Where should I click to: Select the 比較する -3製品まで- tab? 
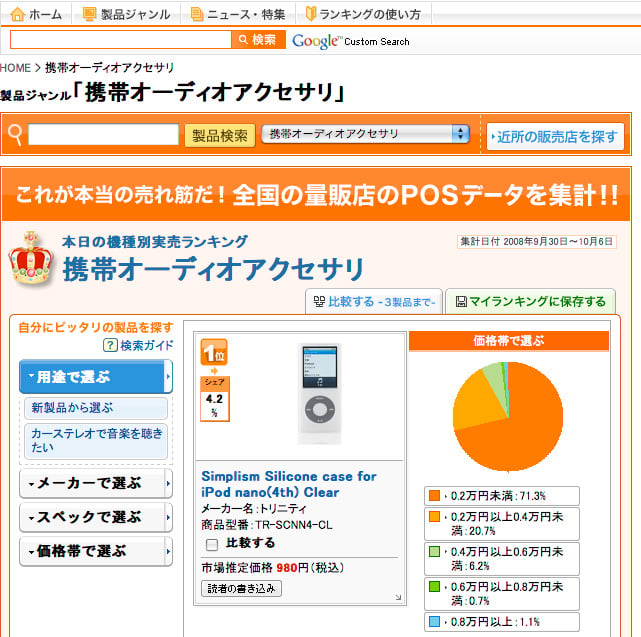coord(374,301)
